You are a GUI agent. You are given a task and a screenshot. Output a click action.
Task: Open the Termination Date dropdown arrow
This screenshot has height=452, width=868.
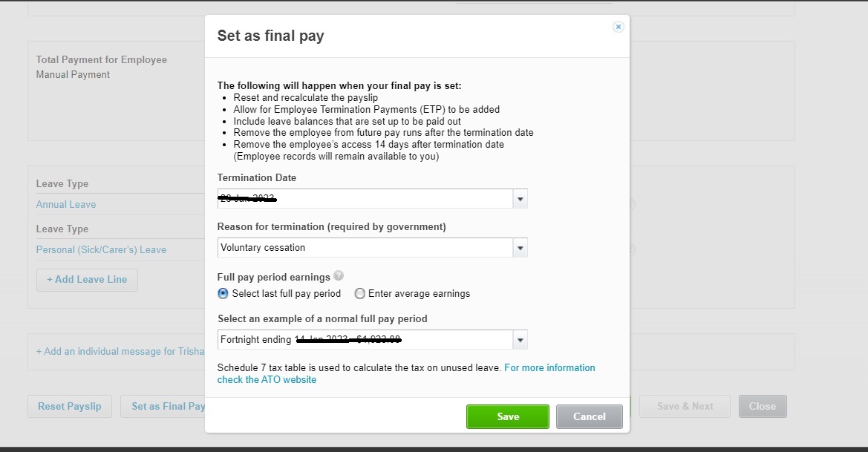tap(521, 199)
